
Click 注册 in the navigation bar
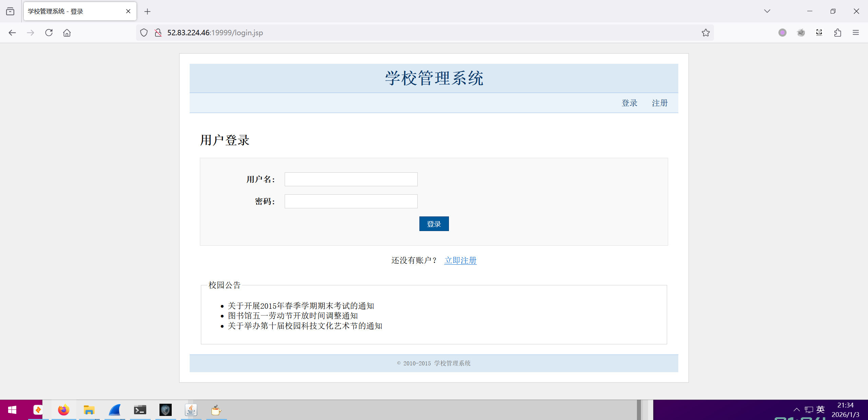point(660,103)
